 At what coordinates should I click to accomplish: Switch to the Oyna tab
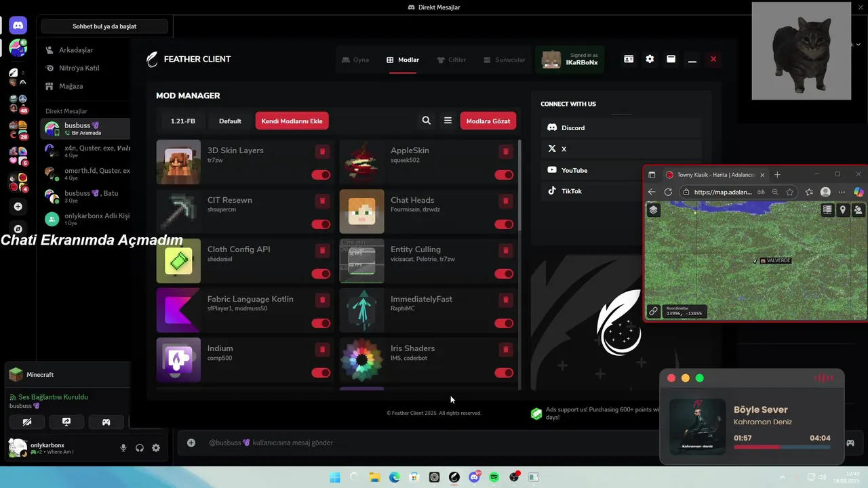[355, 60]
